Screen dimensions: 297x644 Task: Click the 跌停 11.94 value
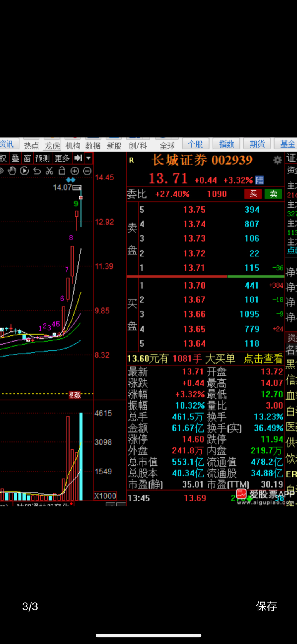[272, 440]
